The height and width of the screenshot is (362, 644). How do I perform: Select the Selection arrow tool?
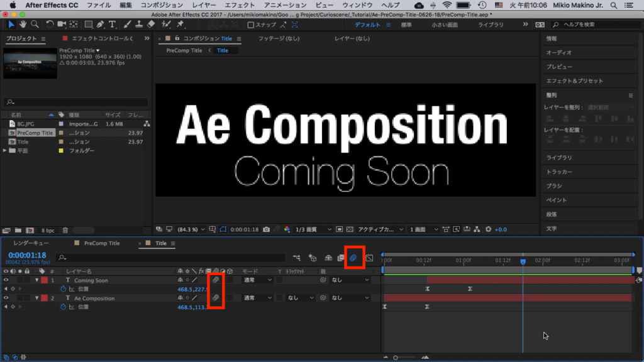pyautogui.click(x=11, y=25)
